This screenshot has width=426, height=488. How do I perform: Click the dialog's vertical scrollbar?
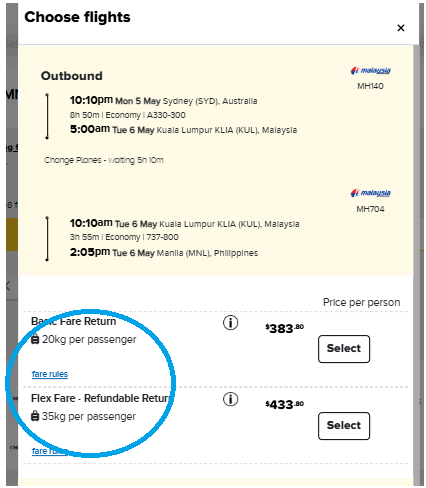[x=416, y=265]
